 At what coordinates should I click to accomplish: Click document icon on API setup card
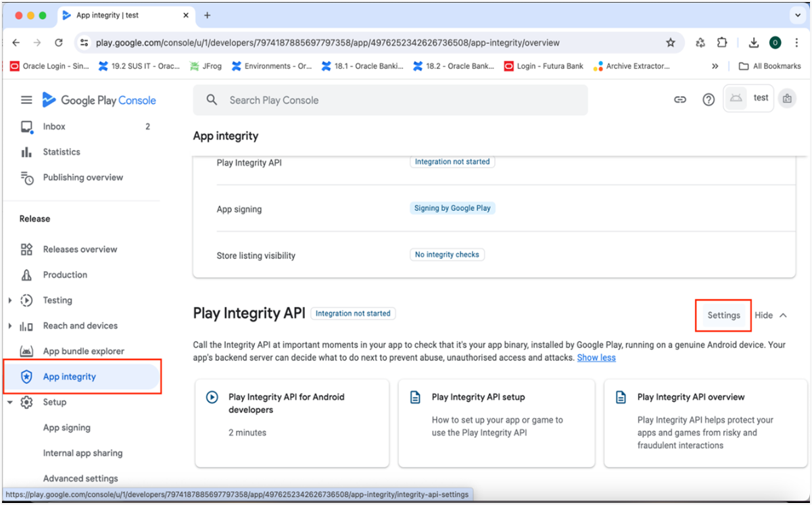416,398
